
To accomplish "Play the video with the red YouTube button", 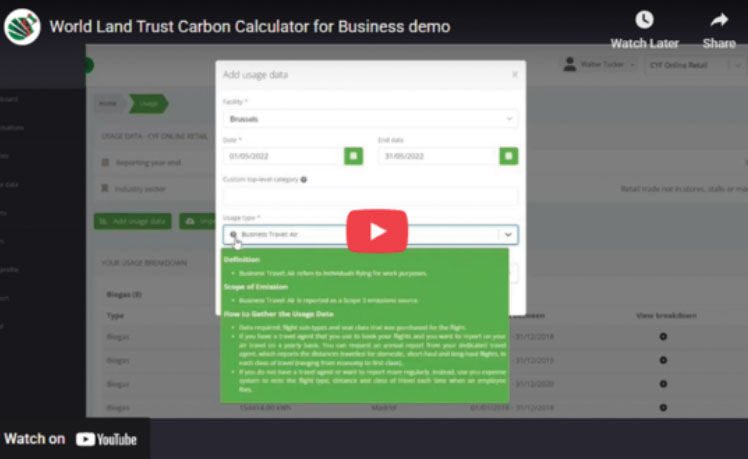I will coord(377,231).
